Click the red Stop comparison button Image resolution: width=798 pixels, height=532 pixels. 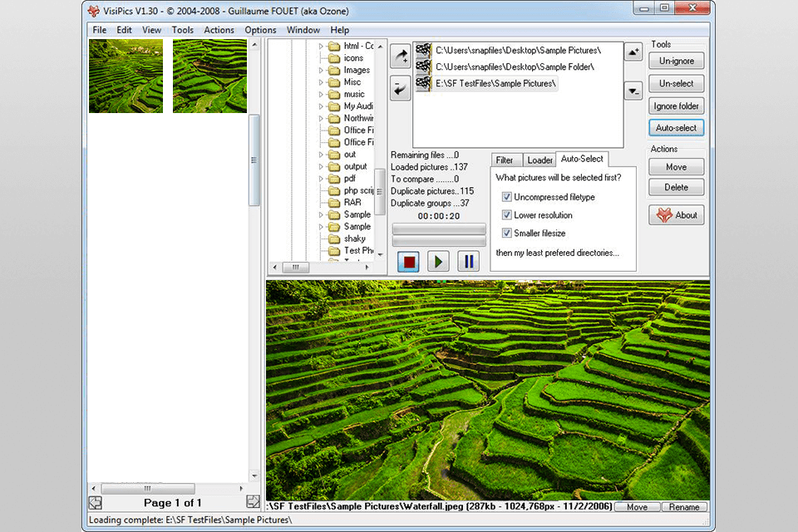408,261
